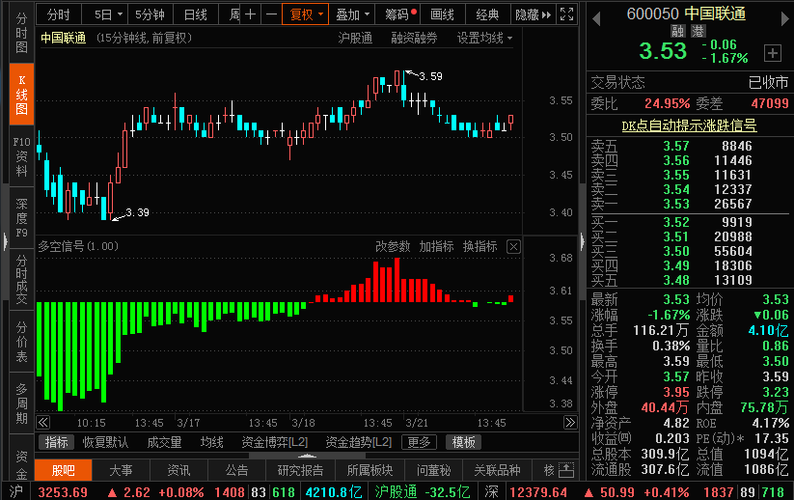794x500 pixels.
Task: Click the zoom-in plus icon in toolbar
Action: click(250, 15)
